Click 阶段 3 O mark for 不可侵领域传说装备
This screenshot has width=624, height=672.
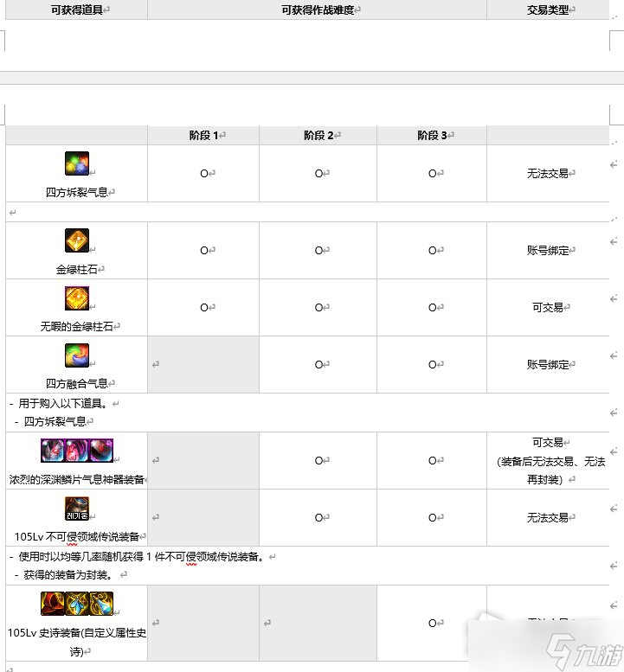[432, 518]
